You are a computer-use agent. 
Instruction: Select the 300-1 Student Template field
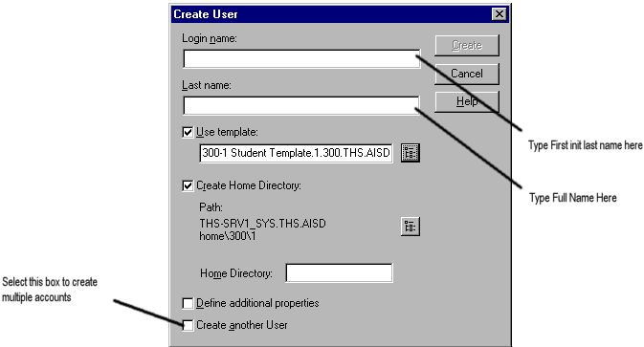point(296,153)
